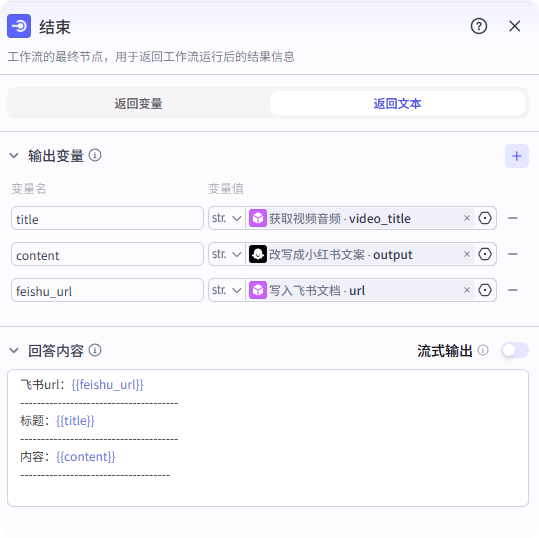Open the help question mark icon
The height and width of the screenshot is (538, 539).
click(478, 26)
